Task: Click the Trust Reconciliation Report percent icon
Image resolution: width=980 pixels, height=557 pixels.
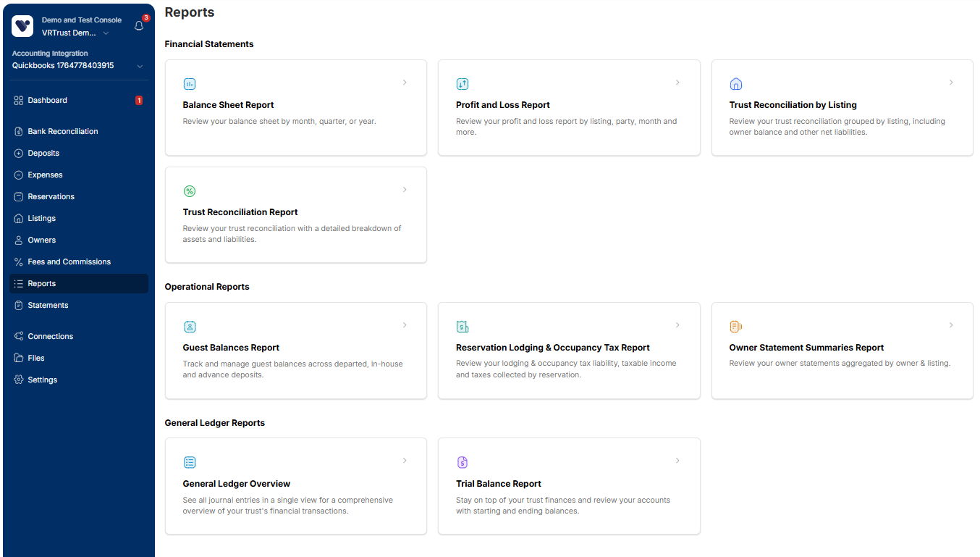Action: (x=190, y=191)
